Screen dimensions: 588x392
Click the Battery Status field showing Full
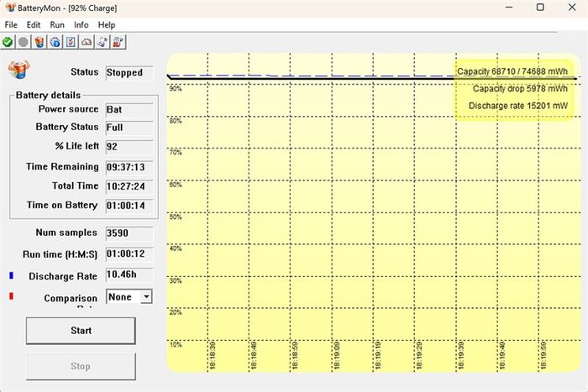pos(129,128)
